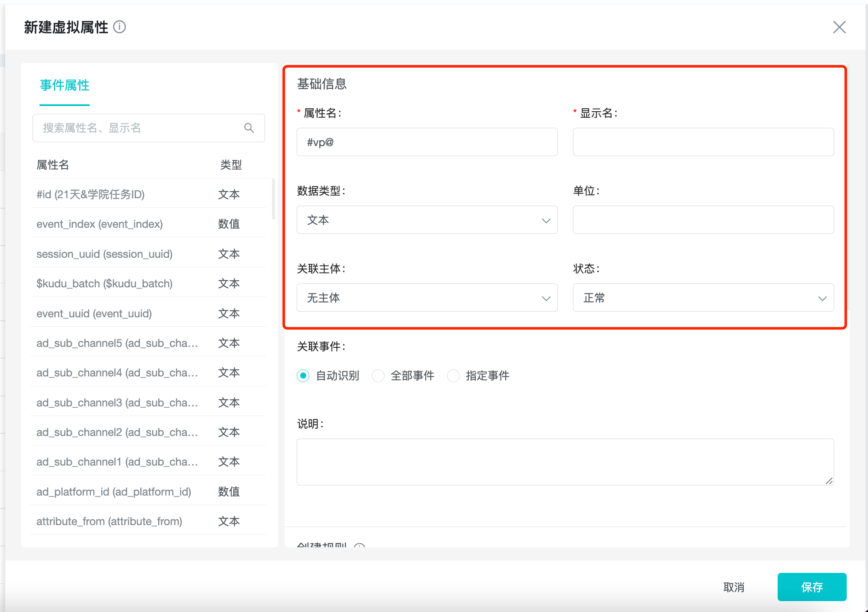Click the empty 显示名 input field
The width and height of the screenshot is (868, 612).
(x=703, y=142)
